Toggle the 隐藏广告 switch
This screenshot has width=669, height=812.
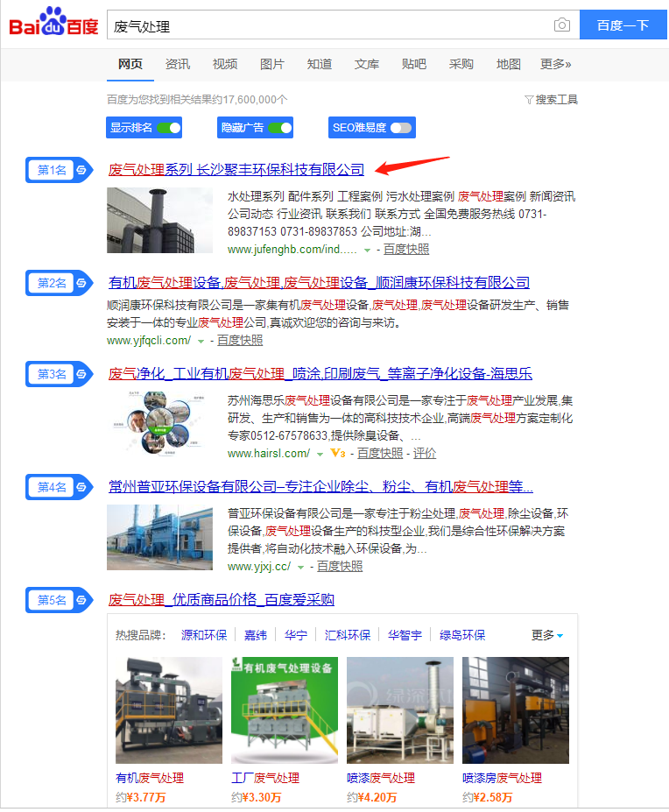280,128
